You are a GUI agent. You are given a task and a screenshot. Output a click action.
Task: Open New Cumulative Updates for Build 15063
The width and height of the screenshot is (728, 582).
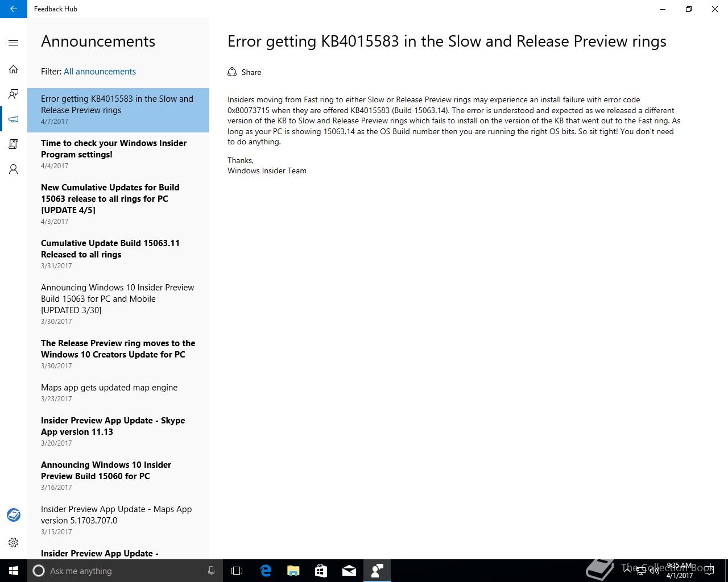click(x=118, y=205)
